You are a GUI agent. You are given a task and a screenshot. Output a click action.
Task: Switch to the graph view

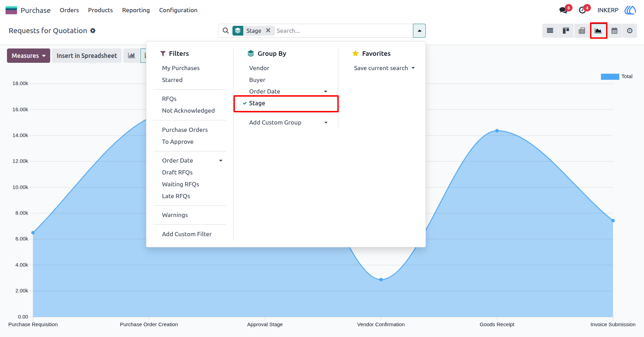pos(598,31)
